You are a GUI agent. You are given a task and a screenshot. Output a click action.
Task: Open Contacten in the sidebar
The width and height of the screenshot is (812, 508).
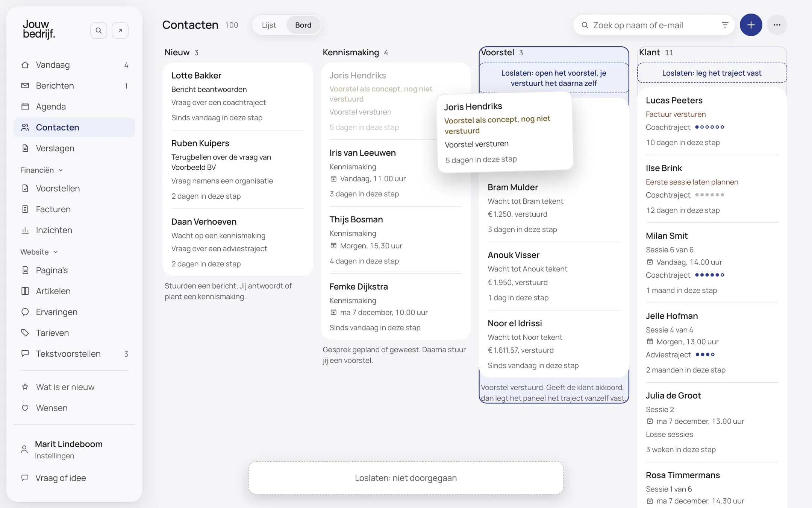tap(74, 127)
